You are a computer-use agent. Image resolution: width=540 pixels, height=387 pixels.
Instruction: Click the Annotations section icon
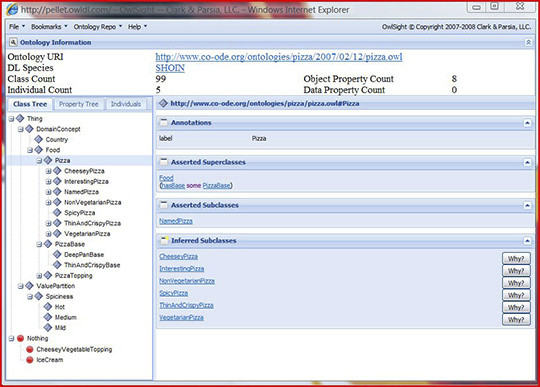[164, 123]
